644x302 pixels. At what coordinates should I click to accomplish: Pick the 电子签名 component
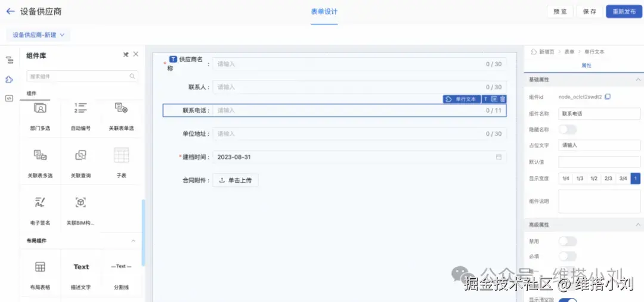pyautogui.click(x=40, y=210)
